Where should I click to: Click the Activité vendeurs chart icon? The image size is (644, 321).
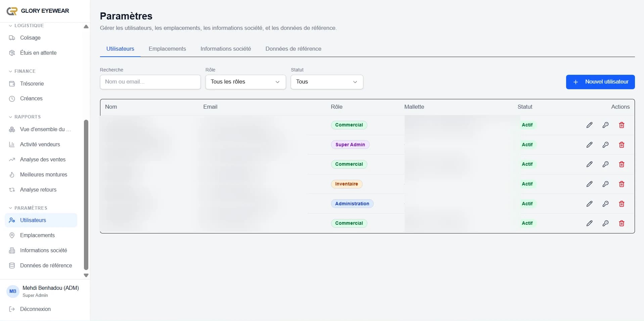12,145
